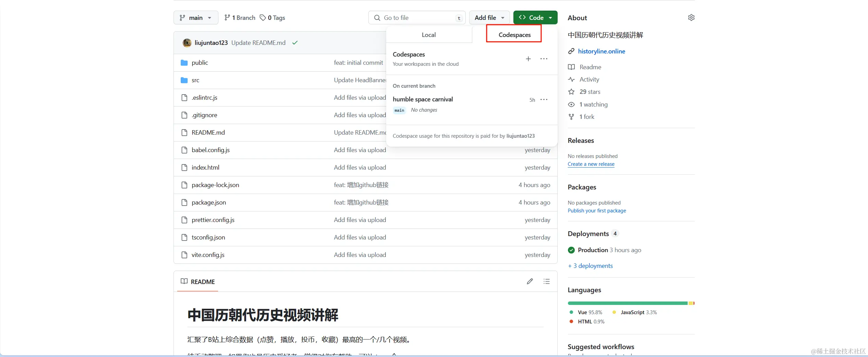
Task: Click the Vue segment of language bar
Action: coord(628,303)
